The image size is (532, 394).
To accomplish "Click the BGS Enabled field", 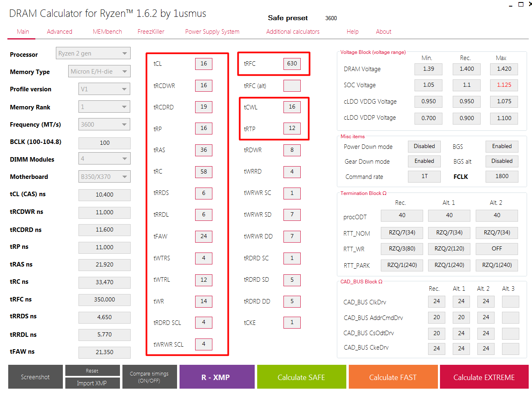I will click(x=502, y=146).
